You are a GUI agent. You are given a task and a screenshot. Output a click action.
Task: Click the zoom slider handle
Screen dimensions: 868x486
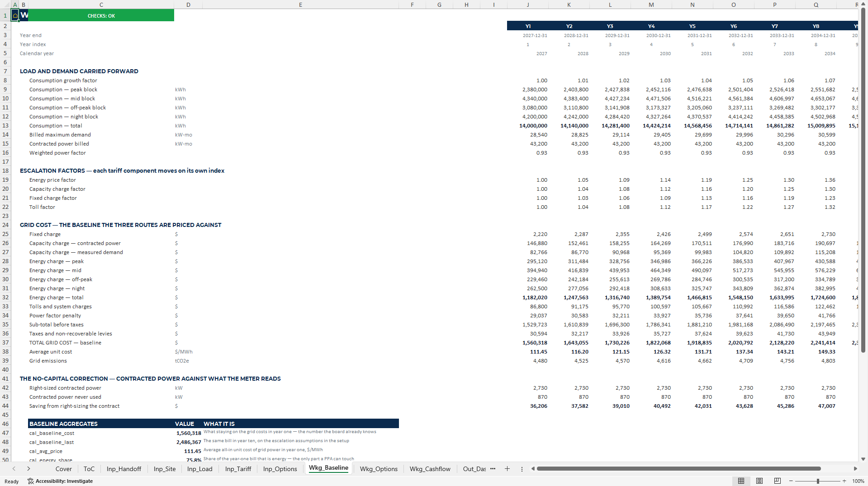click(818, 481)
